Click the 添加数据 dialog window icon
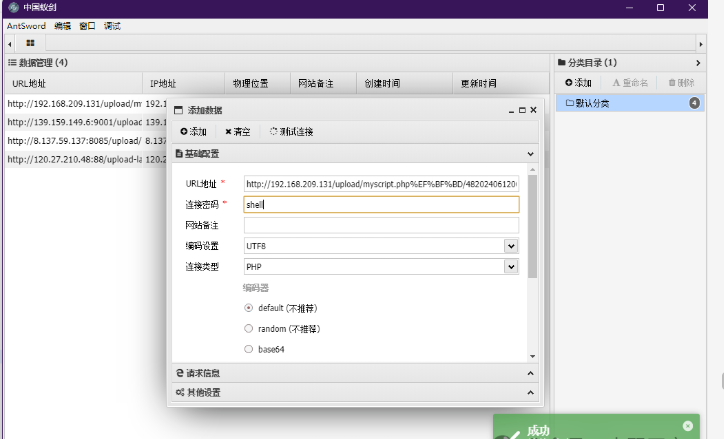The height and width of the screenshot is (439, 724). tap(178, 110)
